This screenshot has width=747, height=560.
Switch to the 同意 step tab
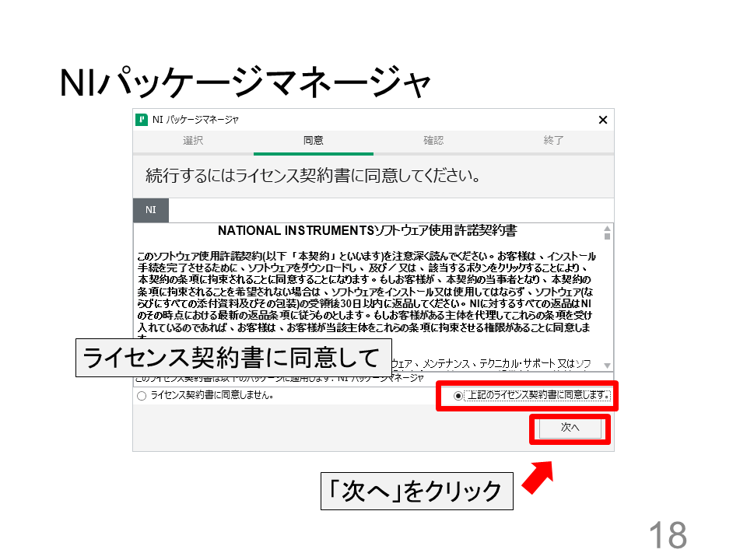point(314,141)
